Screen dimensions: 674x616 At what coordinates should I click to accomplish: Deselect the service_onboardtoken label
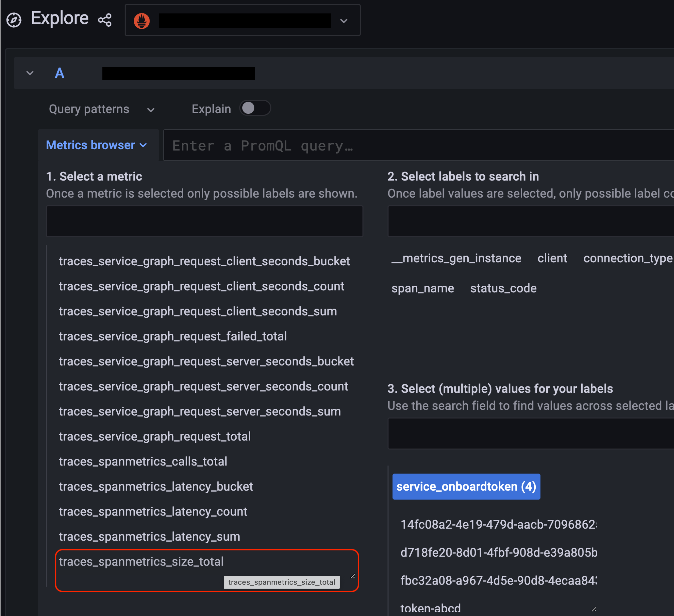pyautogui.click(x=466, y=487)
